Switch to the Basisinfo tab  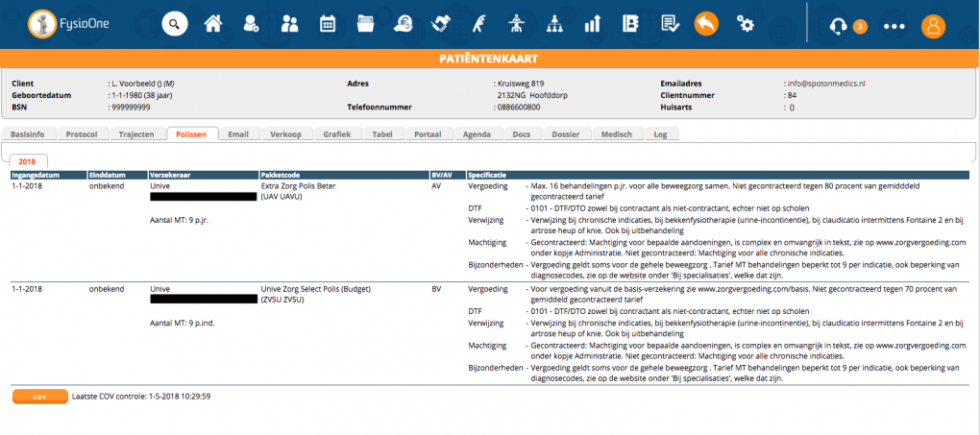(x=29, y=134)
